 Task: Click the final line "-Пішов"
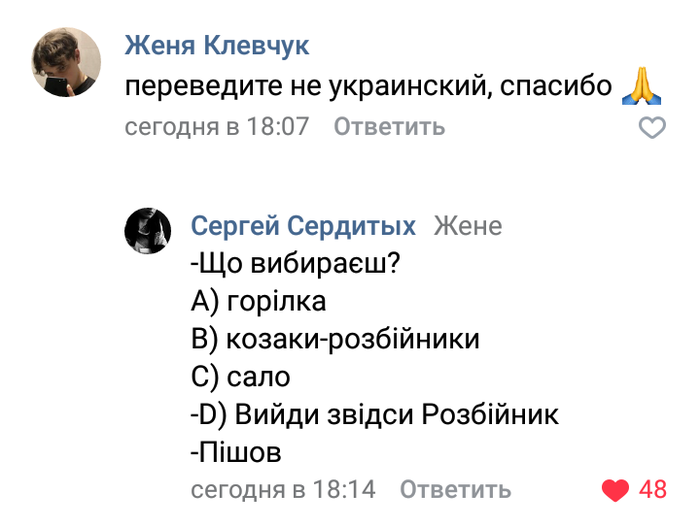[x=235, y=453]
